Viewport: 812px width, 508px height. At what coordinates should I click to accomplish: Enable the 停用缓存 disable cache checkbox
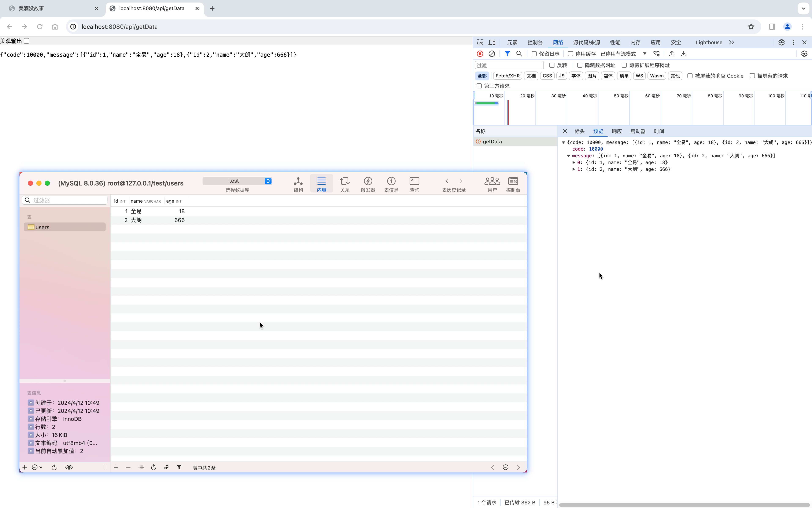coord(570,54)
